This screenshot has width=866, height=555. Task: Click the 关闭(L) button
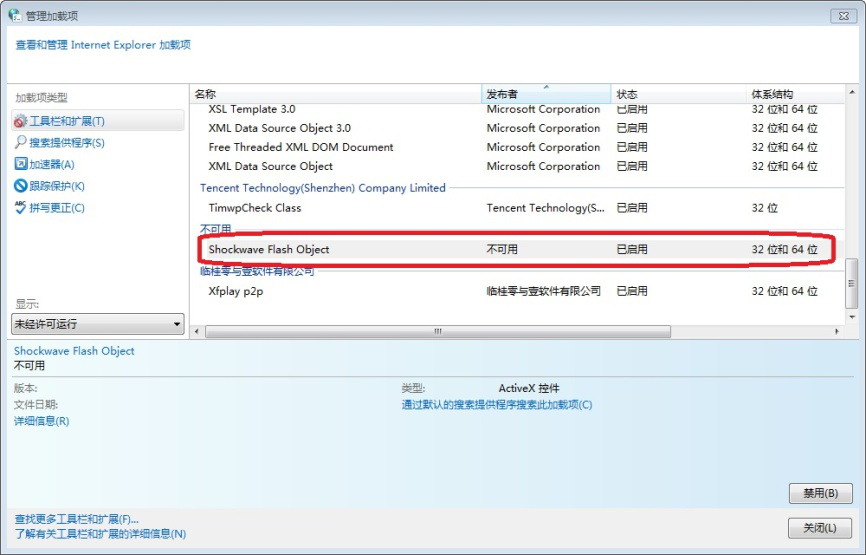[x=820, y=528]
